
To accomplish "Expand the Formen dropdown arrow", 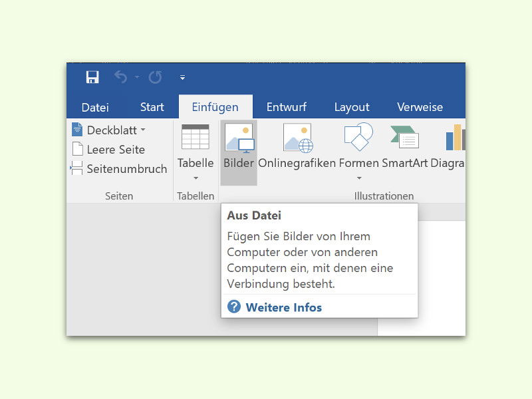I will coord(359,178).
